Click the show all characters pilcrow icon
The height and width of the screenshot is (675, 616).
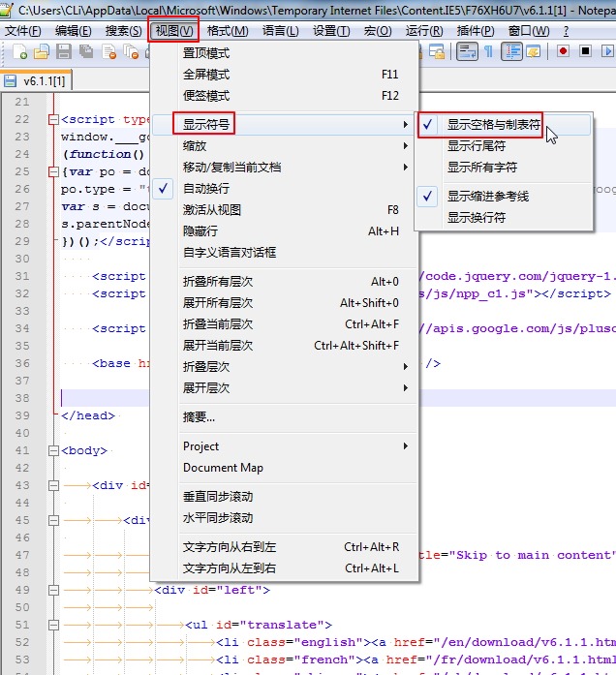click(489, 51)
